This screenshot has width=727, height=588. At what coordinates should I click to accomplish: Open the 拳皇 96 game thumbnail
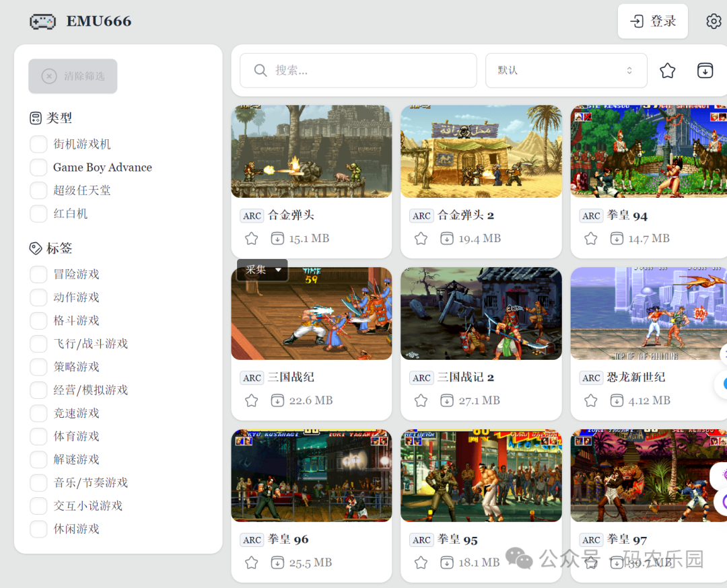311,476
